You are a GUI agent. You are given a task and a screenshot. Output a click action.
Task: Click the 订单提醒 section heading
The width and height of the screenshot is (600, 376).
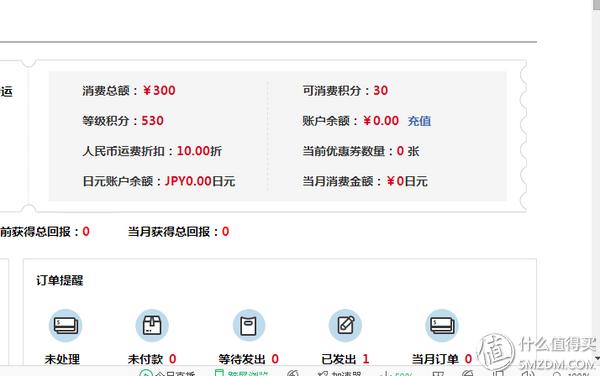tap(60, 280)
